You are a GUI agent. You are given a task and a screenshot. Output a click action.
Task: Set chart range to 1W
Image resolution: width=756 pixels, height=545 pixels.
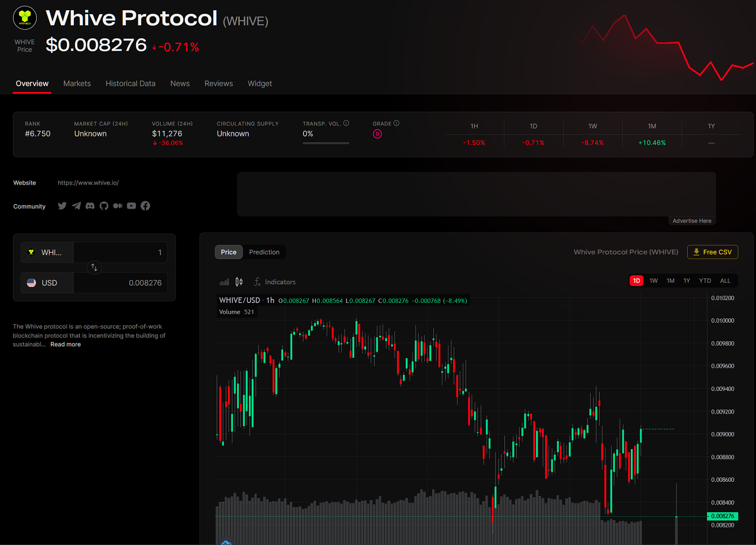pyautogui.click(x=653, y=280)
